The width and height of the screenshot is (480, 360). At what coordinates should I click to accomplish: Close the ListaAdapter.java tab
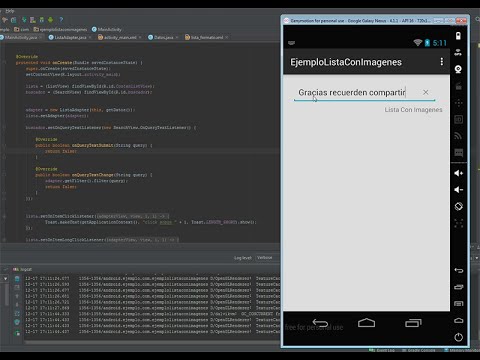coord(90,37)
